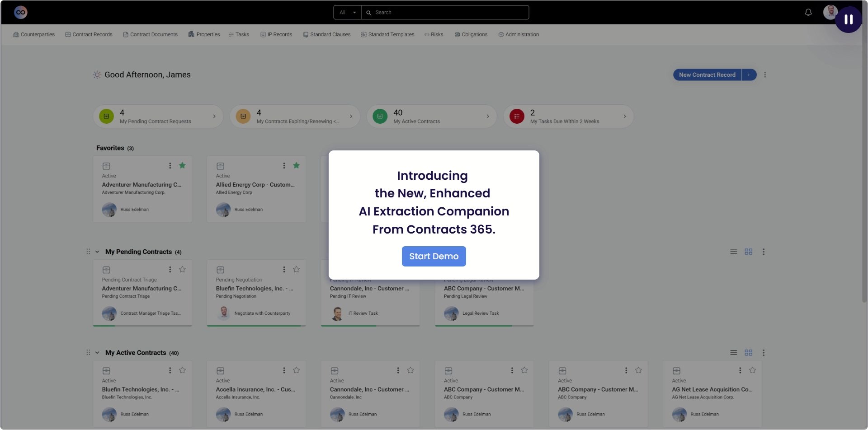The height and width of the screenshot is (430, 868).
Task: Open the My Active Contracts section options menu
Action: click(x=764, y=353)
